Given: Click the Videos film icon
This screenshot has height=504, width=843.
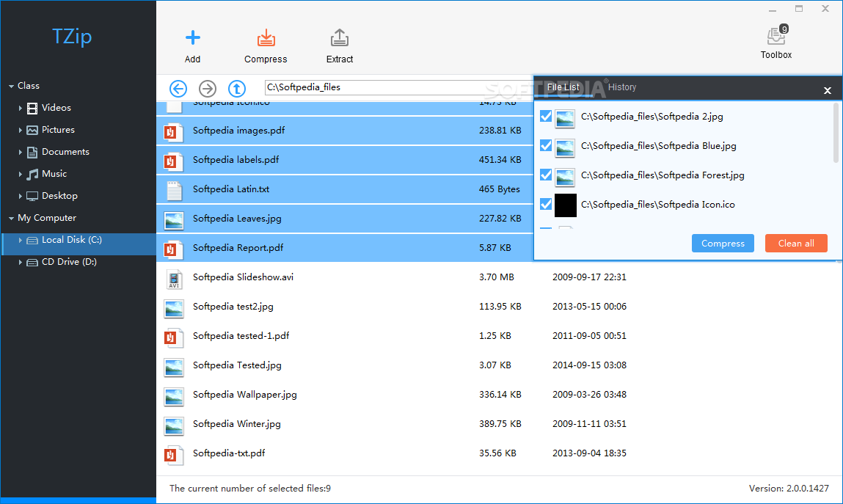Looking at the screenshot, I should point(32,108).
